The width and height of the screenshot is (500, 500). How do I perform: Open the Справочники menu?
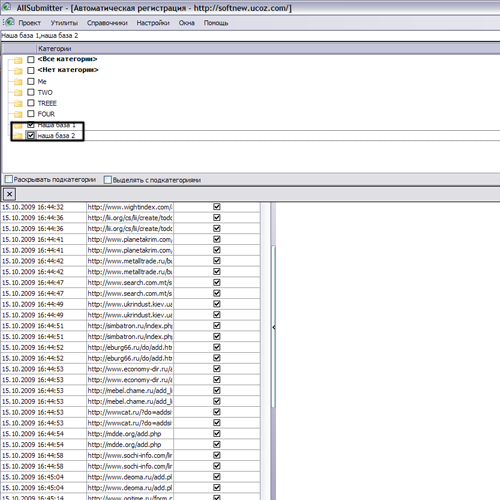pyautogui.click(x=107, y=23)
